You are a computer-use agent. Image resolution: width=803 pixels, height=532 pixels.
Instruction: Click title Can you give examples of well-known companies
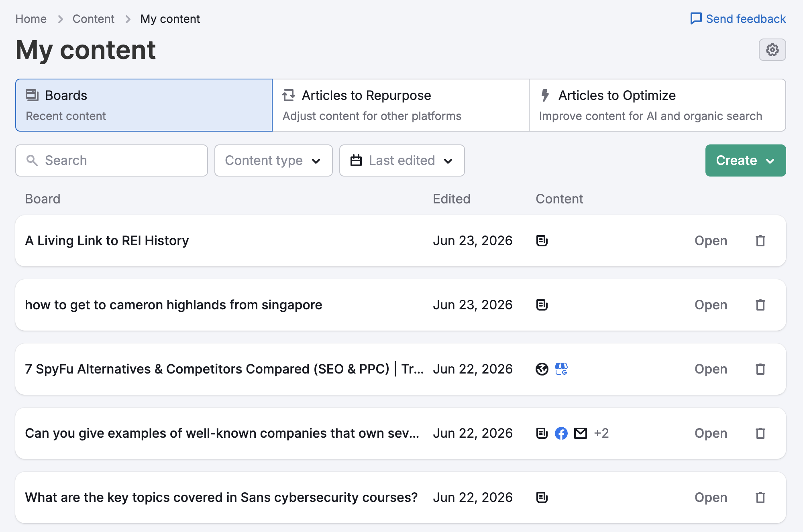[222, 433]
